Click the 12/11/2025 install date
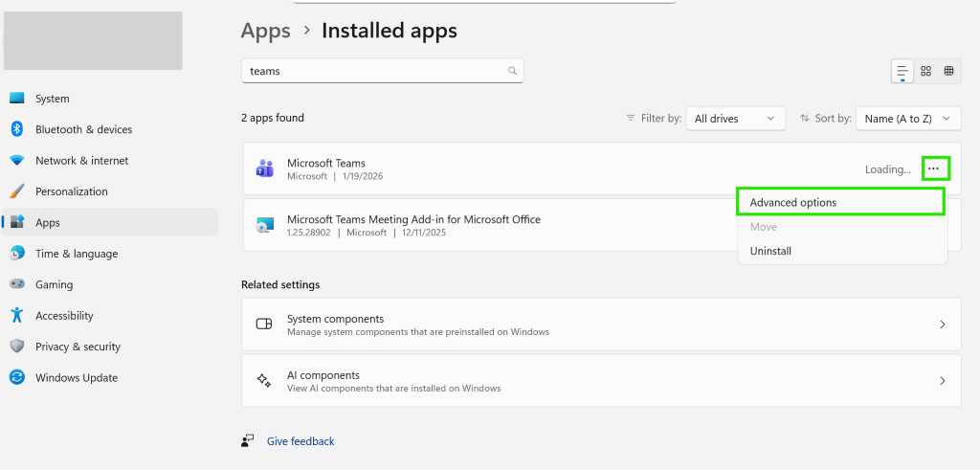 [425, 233]
